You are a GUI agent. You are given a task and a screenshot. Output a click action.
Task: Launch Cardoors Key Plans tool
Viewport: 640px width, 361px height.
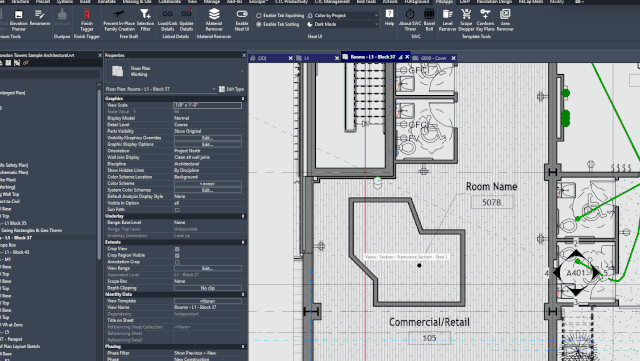[x=485, y=20]
